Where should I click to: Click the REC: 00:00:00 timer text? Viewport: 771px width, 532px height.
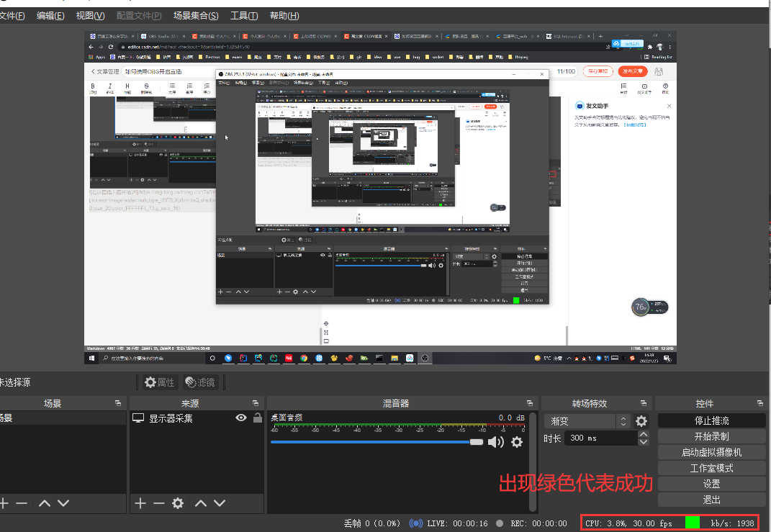[x=538, y=523]
